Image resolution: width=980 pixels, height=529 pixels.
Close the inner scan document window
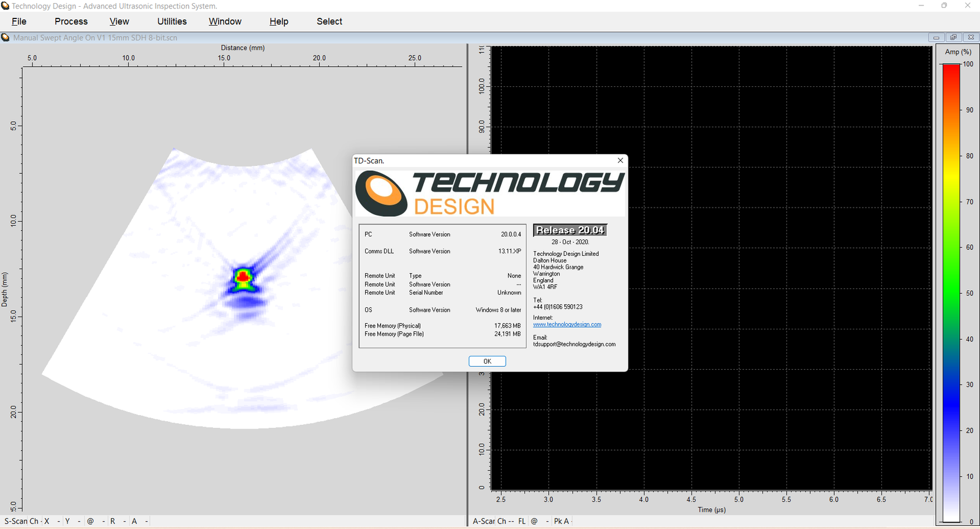coord(971,37)
